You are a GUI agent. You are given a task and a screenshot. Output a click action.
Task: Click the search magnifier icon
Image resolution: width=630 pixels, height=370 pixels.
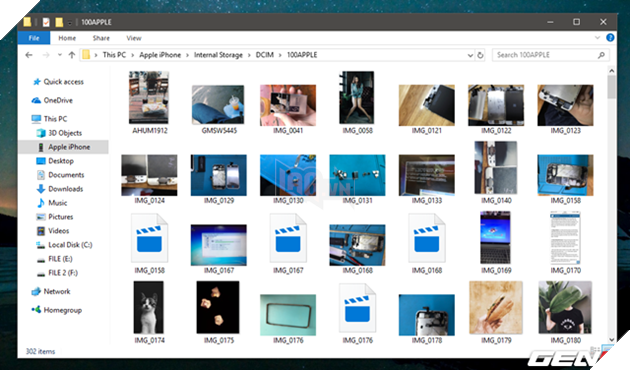pos(601,55)
